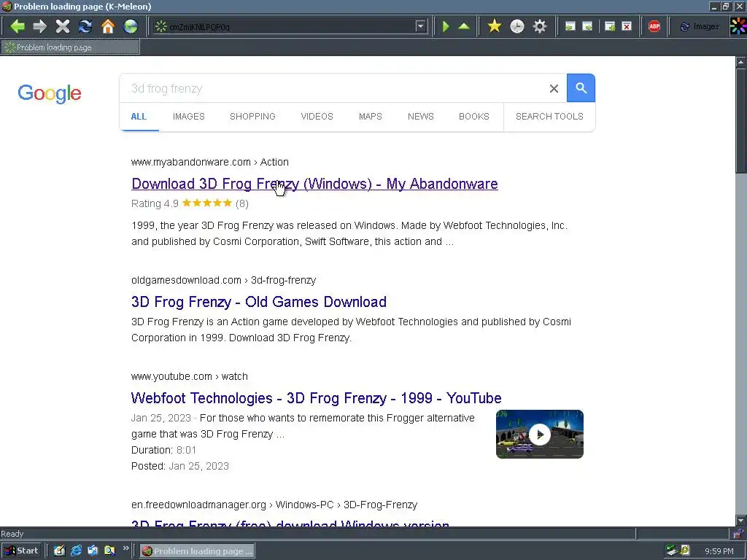
Task: Open SEARCH TOOLS options
Action: (x=549, y=117)
